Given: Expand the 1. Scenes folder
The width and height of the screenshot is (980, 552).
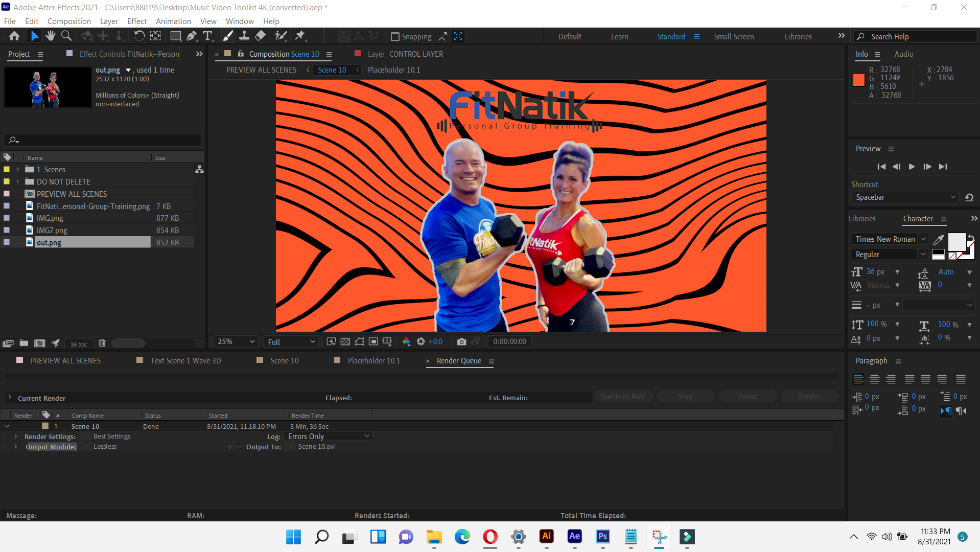Looking at the screenshot, I should (x=18, y=169).
